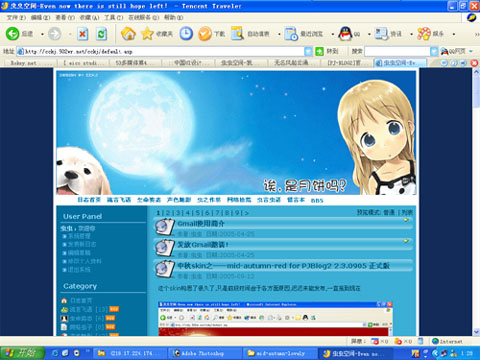
Task: Go back with the green Back arrow
Action: pos(13,34)
